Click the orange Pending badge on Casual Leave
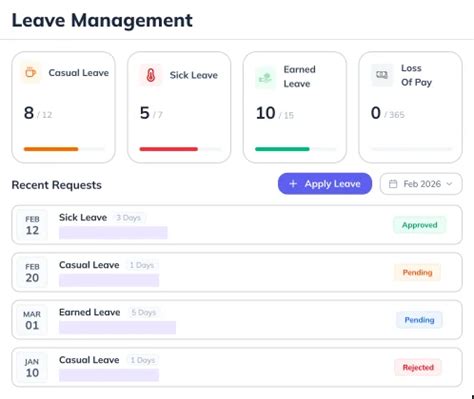The height and width of the screenshot is (399, 474). pos(417,272)
